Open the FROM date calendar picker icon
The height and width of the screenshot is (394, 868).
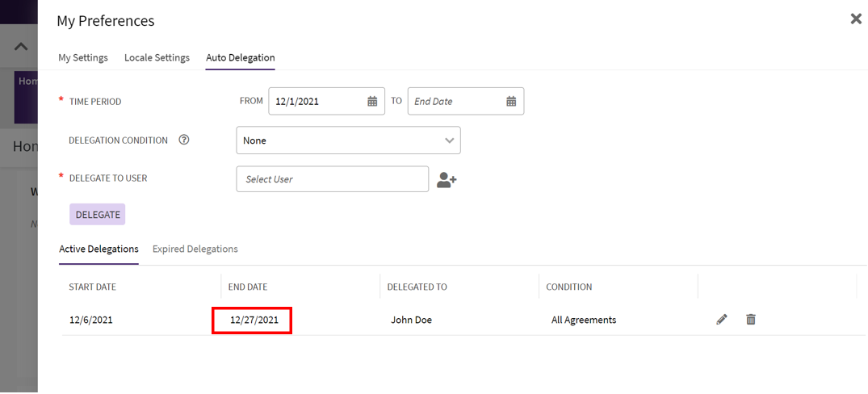pyautogui.click(x=372, y=102)
